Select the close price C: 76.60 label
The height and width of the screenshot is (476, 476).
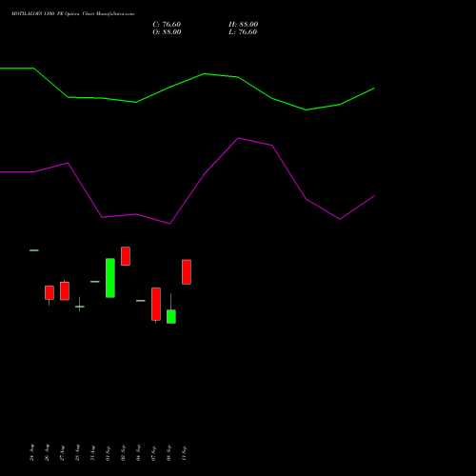click(x=167, y=25)
